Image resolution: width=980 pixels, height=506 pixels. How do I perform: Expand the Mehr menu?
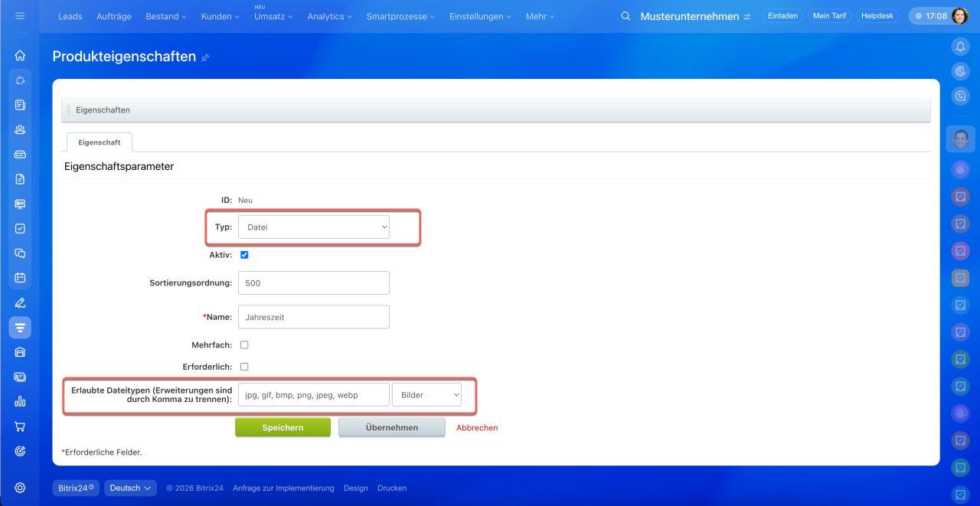pyautogui.click(x=541, y=16)
